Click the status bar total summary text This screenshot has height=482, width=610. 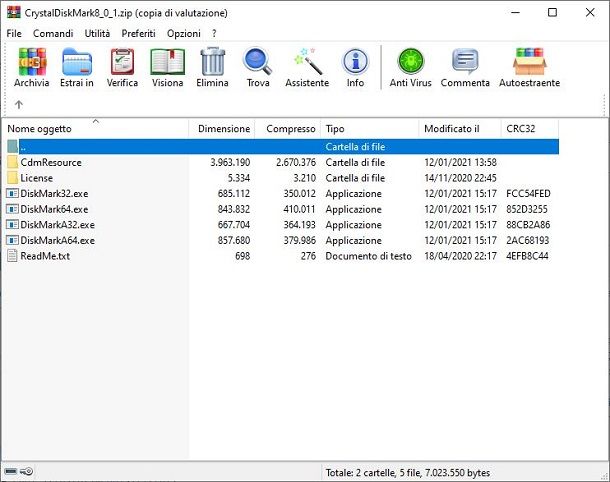click(408, 473)
